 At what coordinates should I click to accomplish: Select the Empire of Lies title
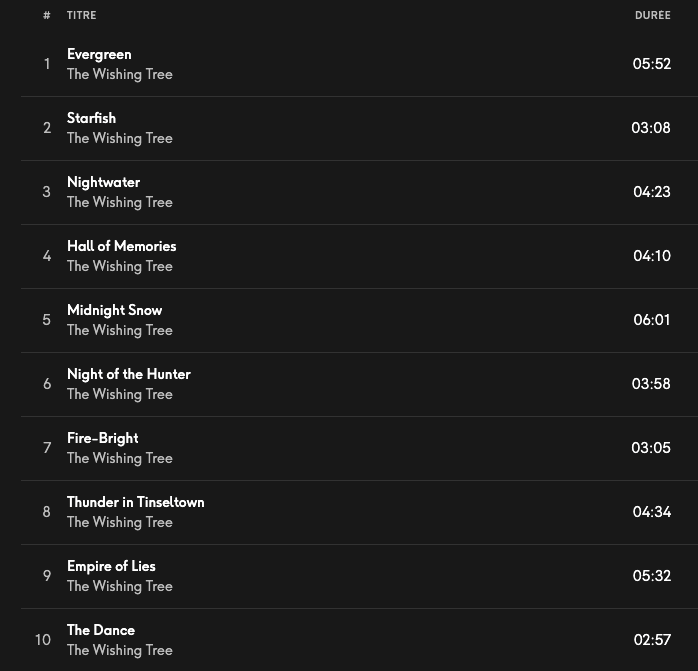pyautogui.click(x=111, y=566)
